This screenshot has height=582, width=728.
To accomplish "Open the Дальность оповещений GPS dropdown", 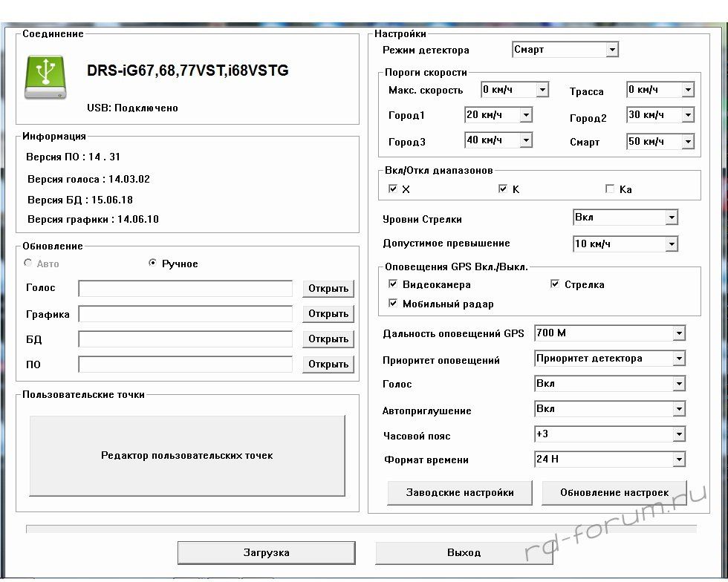I will [x=678, y=333].
